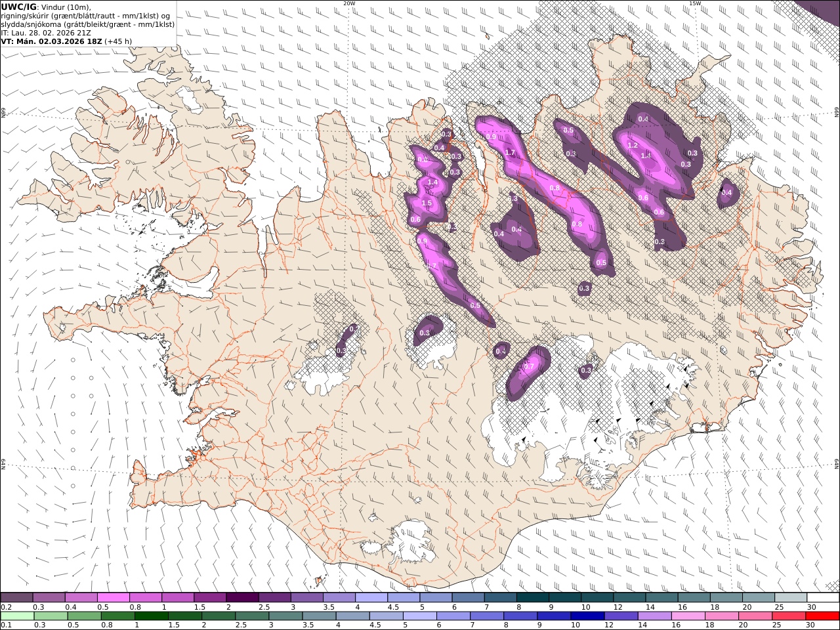Select the bright pink 0.5 snow legend swatch
This screenshot has width=840, height=630.
(x=114, y=598)
